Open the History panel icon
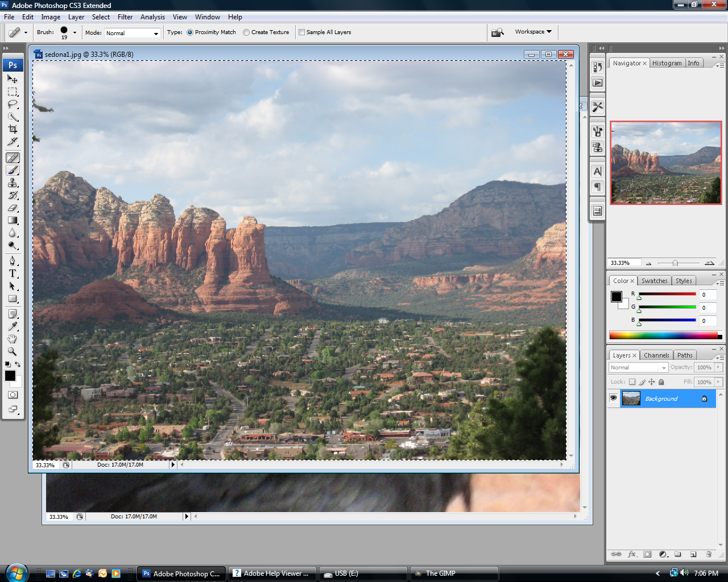Screen dimensions: 728x582 [597, 67]
